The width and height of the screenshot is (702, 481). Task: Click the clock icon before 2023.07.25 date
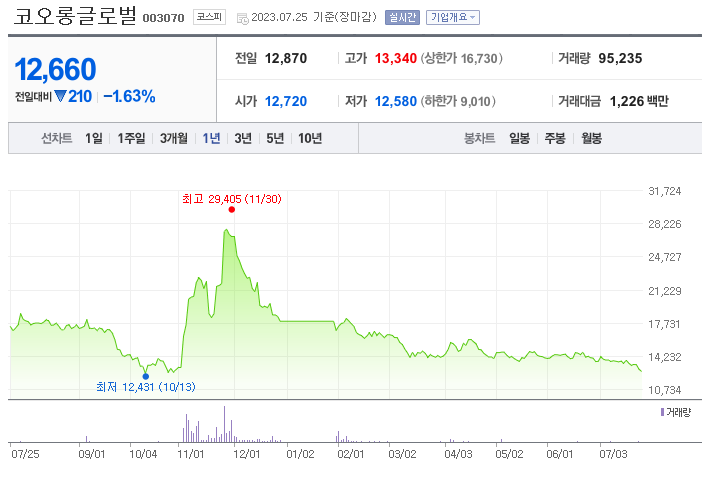coord(242,18)
